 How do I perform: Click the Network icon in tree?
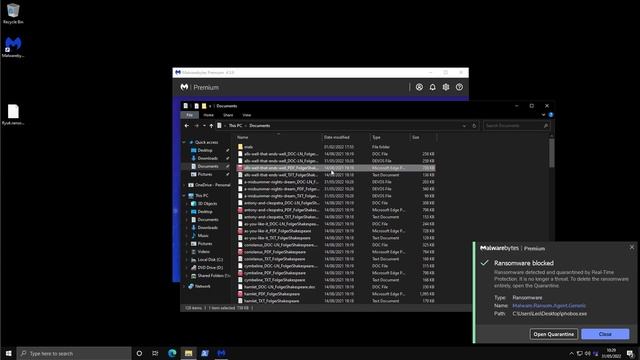(191, 287)
